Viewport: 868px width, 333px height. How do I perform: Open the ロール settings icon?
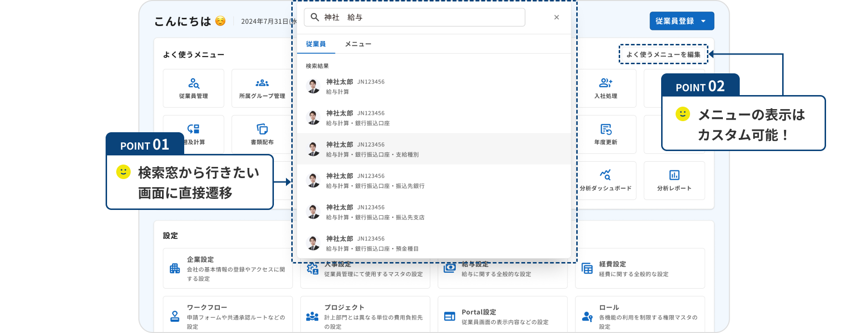587,316
